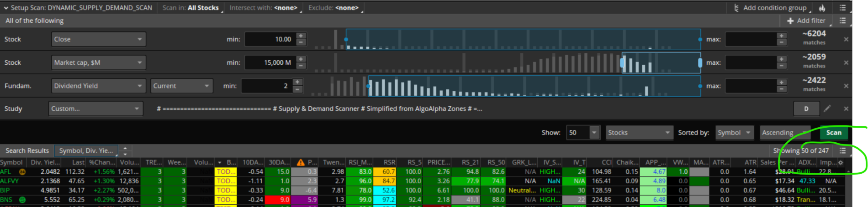Click the flame icon beside Add condition group
Screen dimensions: 868x207
pyautogui.click(x=822, y=8)
